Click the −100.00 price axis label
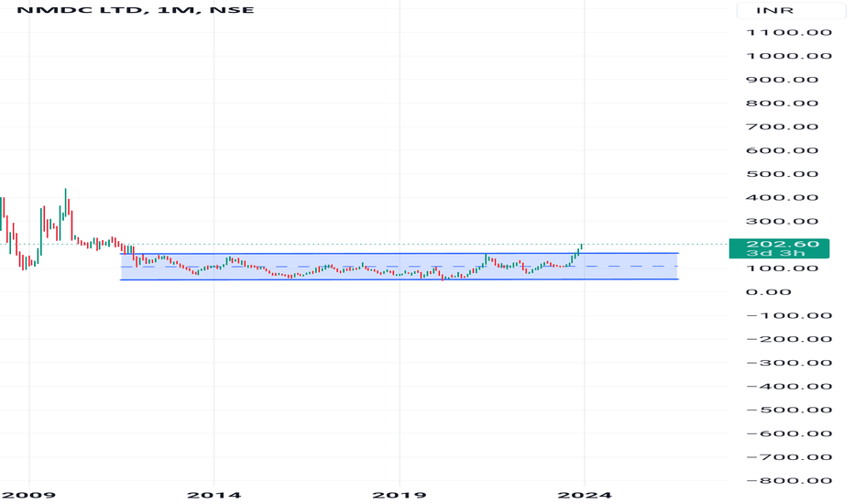This screenshot has width=854, height=504. (x=789, y=316)
